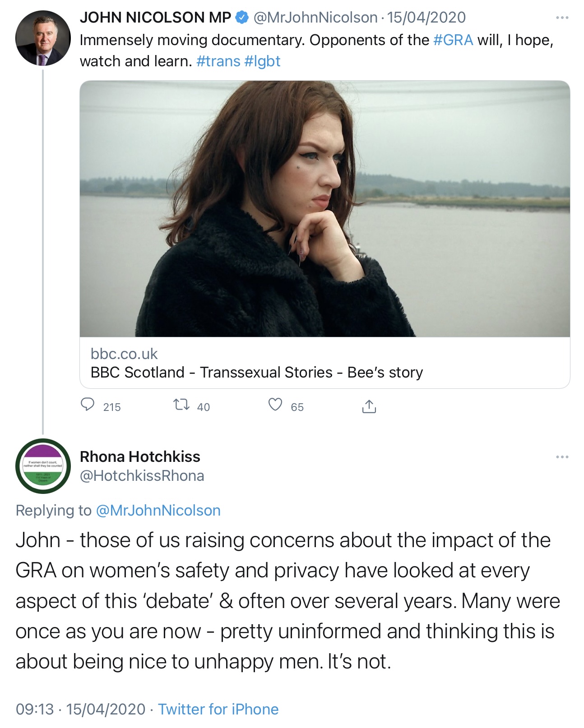The image size is (584, 728).
Task: Click the blue verified badge
Action: 242,18
